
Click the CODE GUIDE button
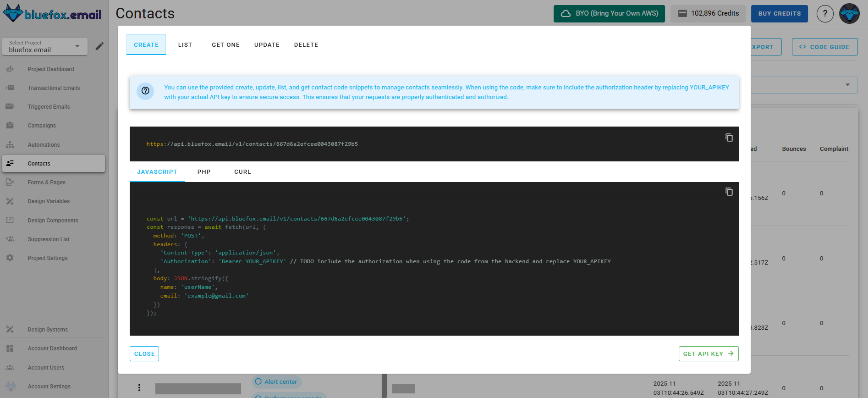(824, 47)
